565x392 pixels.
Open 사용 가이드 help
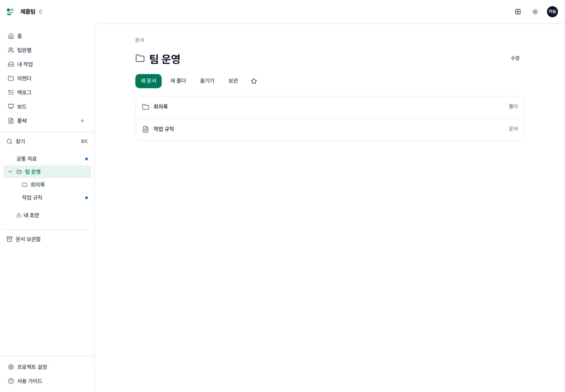coord(47,381)
